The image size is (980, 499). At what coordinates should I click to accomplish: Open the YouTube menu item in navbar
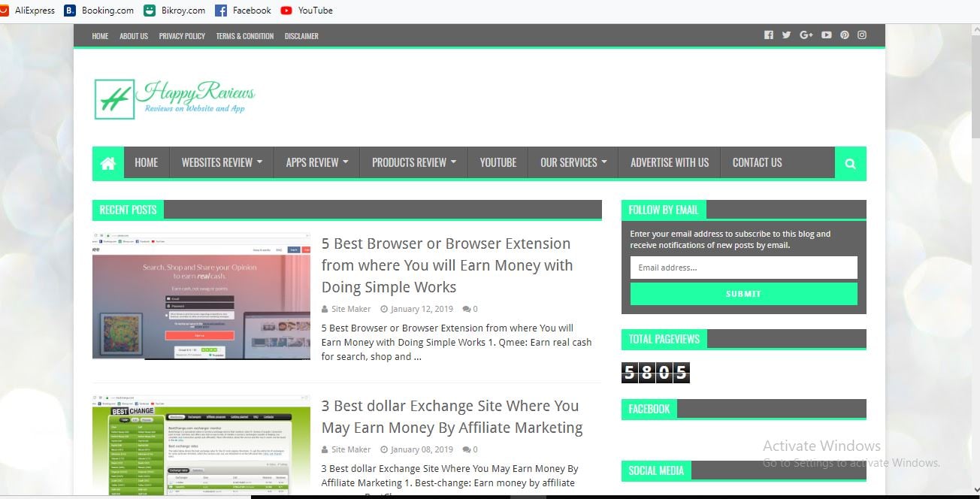[498, 162]
